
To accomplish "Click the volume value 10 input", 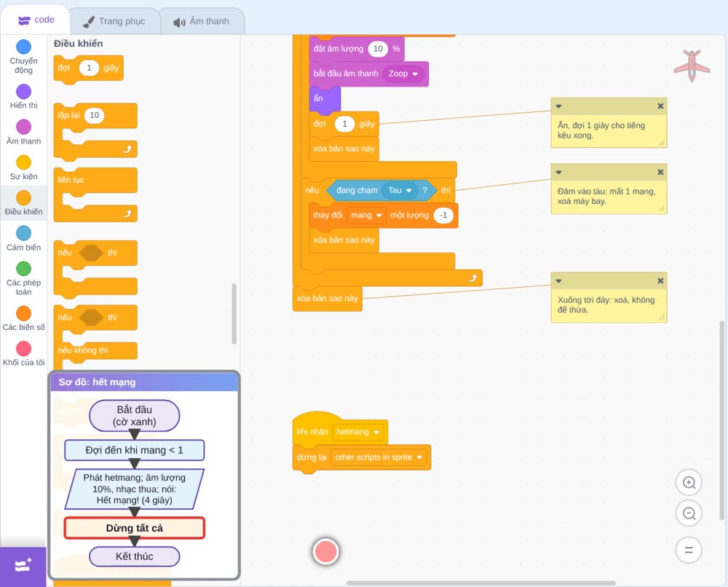I will pyautogui.click(x=378, y=49).
